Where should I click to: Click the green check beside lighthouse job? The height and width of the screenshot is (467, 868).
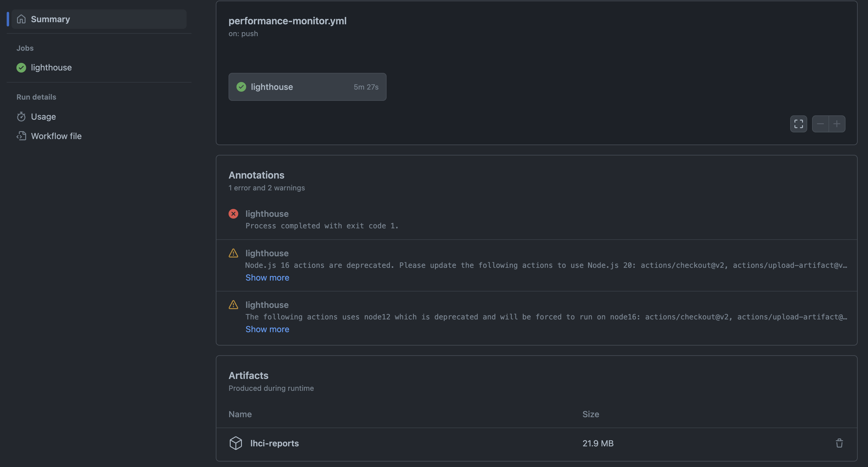(x=21, y=68)
